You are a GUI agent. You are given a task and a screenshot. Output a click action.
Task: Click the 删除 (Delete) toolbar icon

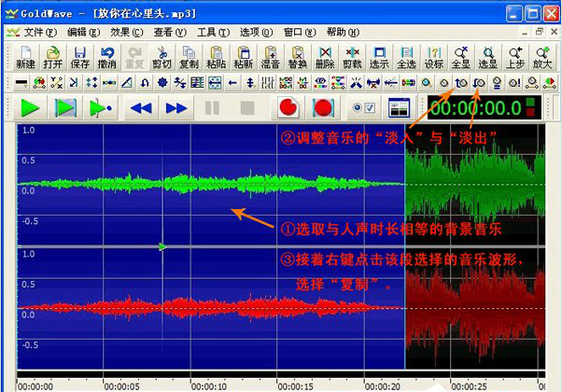click(x=325, y=57)
